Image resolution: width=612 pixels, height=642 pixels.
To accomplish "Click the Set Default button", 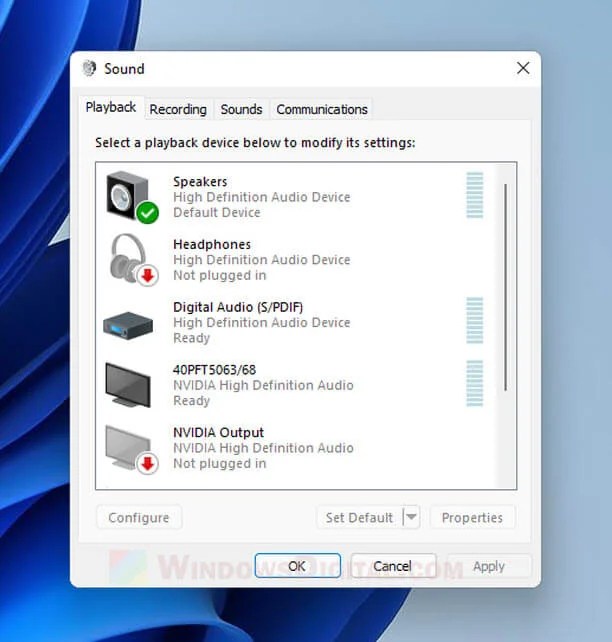I will click(359, 518).
